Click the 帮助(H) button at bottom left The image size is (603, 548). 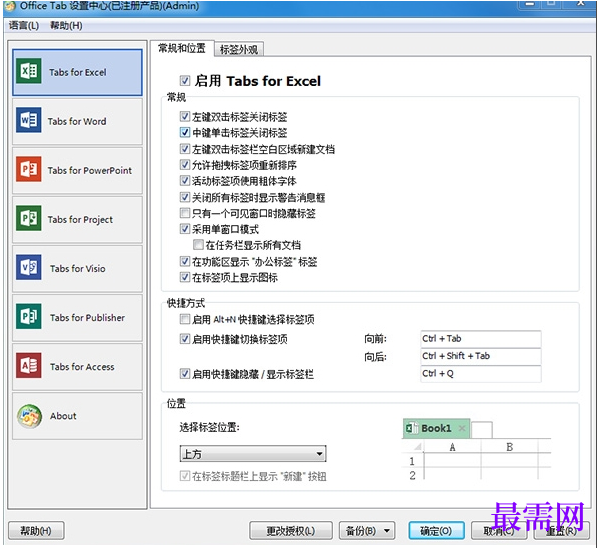tap(36, 531)
